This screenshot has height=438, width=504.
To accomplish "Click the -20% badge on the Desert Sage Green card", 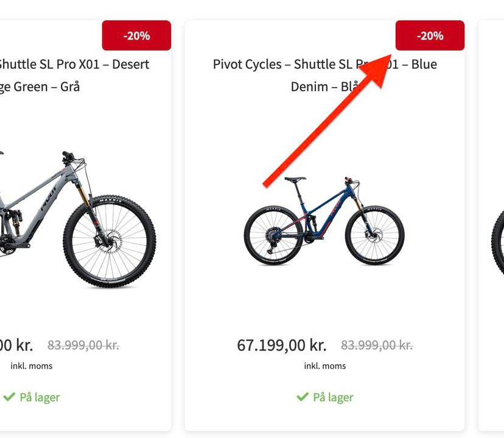I will click(x=136, y=36).
